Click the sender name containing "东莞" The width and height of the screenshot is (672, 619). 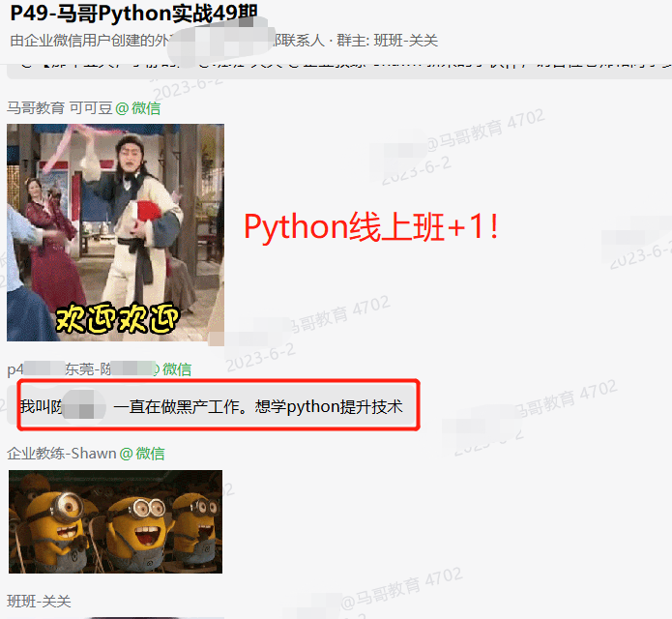tap(85, 368)
